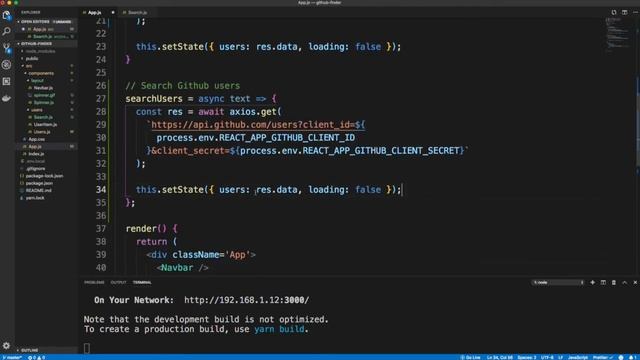Open the Manage gear icon

(7, 346)
